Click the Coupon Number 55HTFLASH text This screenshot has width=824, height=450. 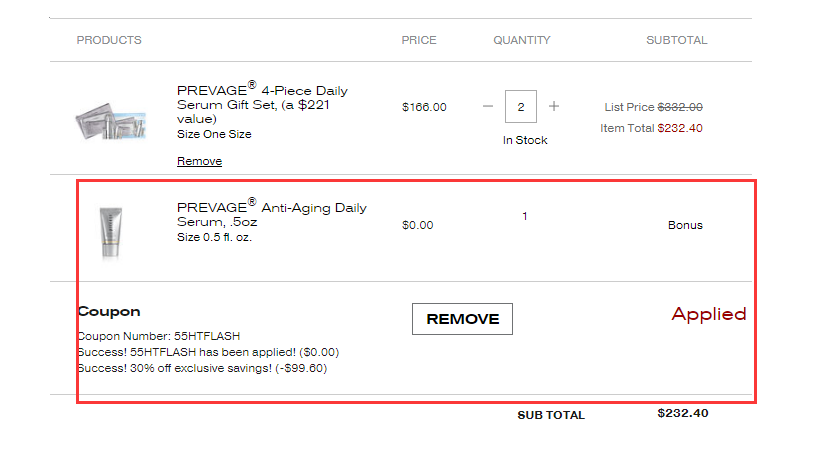pyautogui.click(x=159, y=336)
